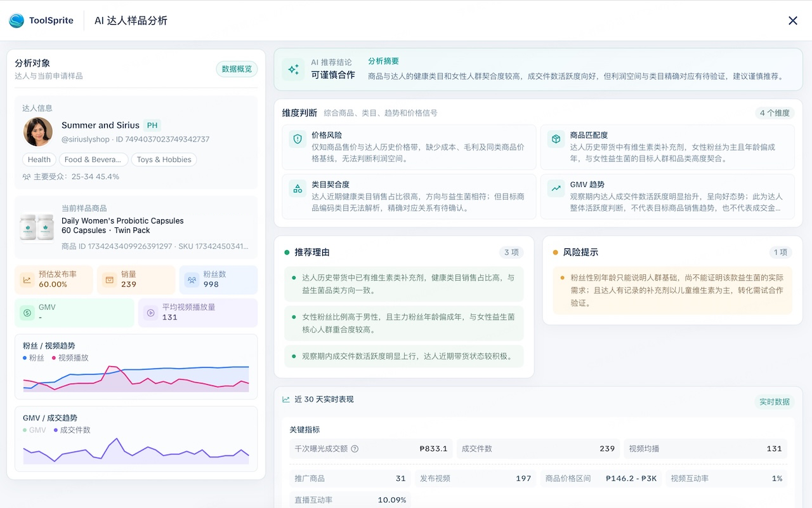Click the PH country badge
The image size is (812, 508).
152,125
